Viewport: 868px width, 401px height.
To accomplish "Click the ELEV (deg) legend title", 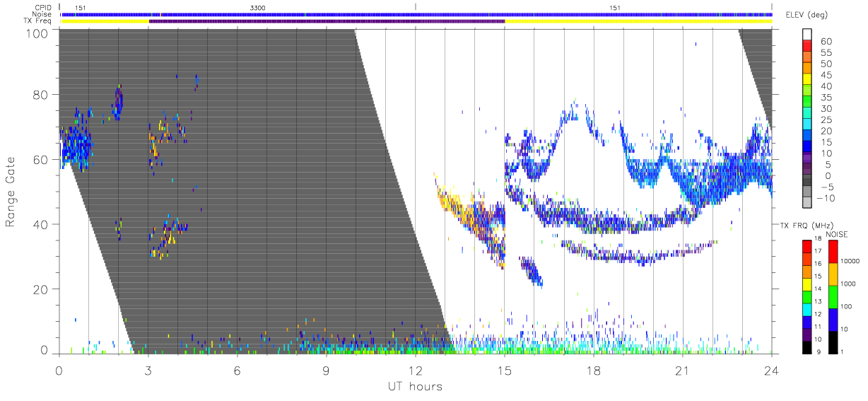I will pos(807,15).
